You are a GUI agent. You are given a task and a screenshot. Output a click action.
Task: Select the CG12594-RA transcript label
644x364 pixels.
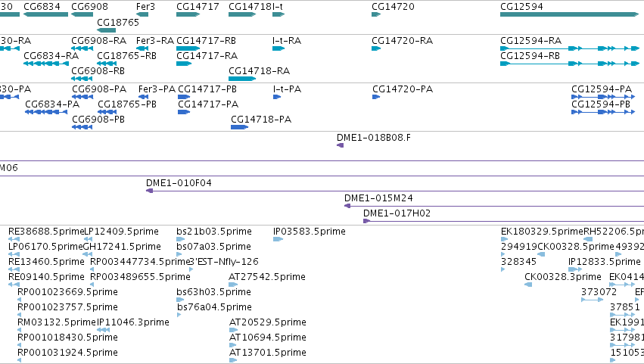(530, 41)
